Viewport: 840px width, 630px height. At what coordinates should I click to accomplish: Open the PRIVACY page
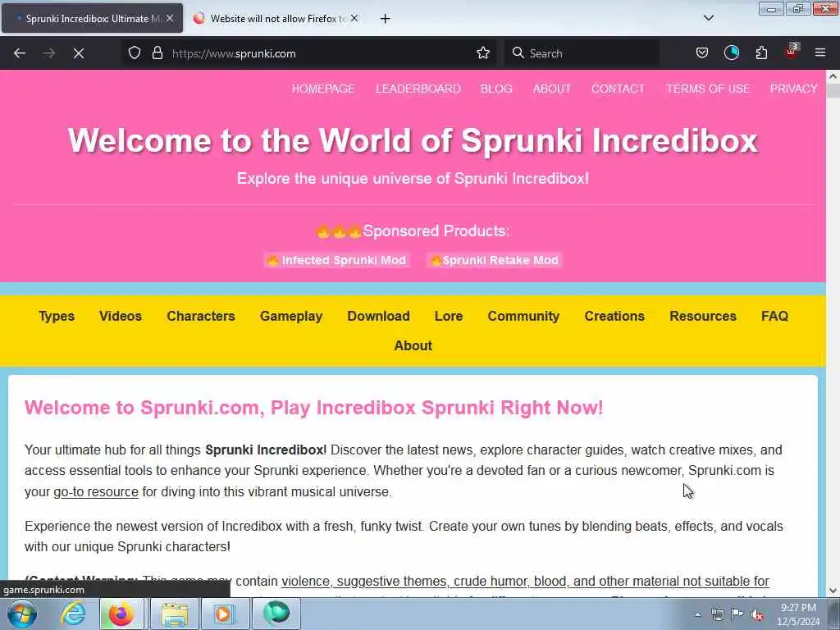pyautogui.click(x=793, y=89)
